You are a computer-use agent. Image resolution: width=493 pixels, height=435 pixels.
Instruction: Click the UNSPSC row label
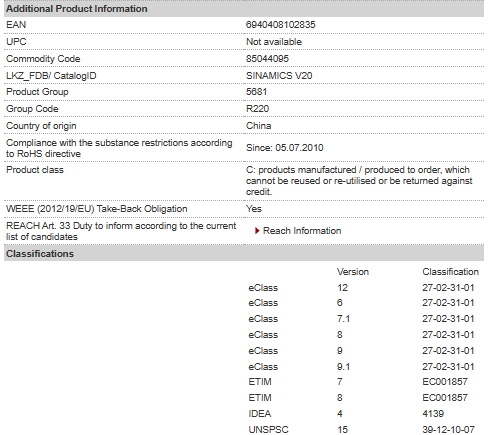[x=268, y=430]
